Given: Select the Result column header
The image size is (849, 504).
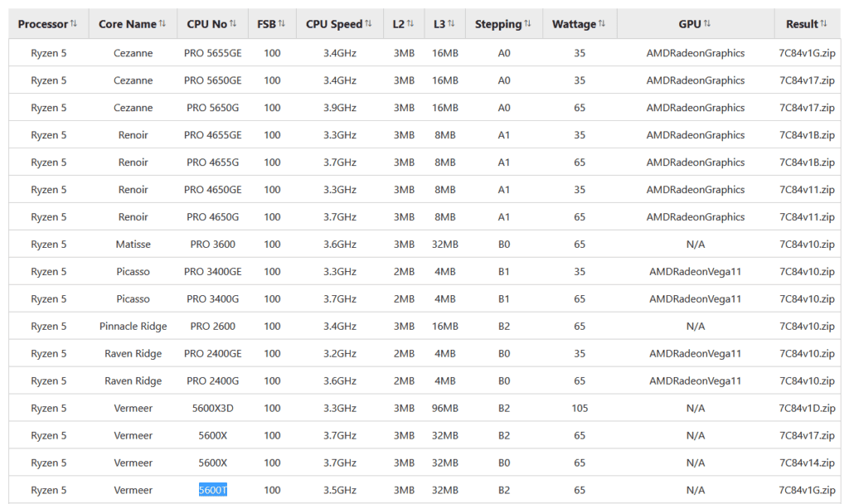Looking at the screenshot, I should (806, 24).
